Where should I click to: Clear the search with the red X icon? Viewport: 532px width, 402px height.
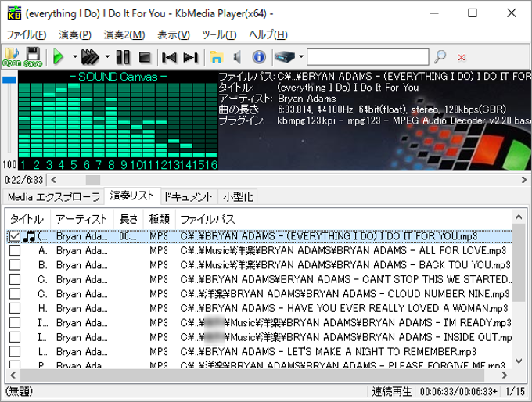(x=462, y=57)
